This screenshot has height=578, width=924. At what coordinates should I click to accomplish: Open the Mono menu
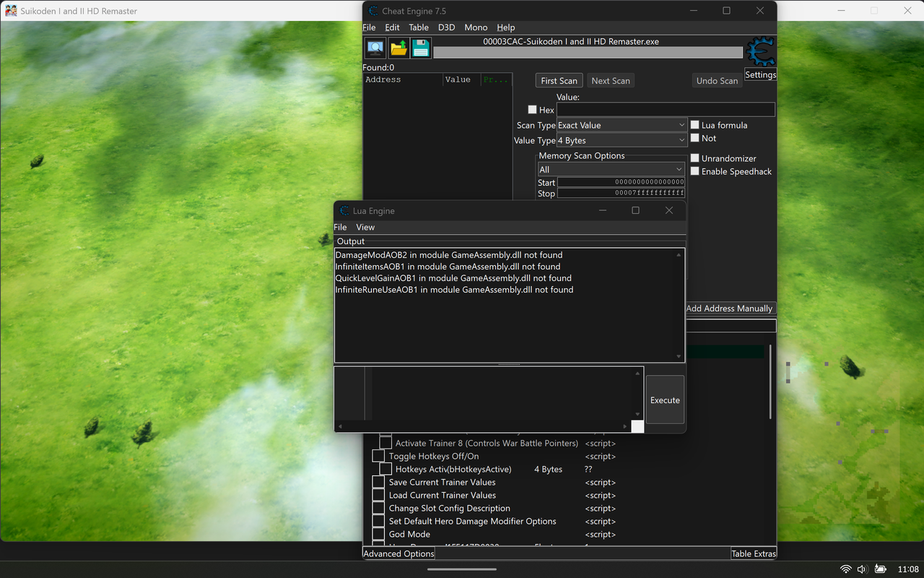pyautogui.click(x=476, y=27)
